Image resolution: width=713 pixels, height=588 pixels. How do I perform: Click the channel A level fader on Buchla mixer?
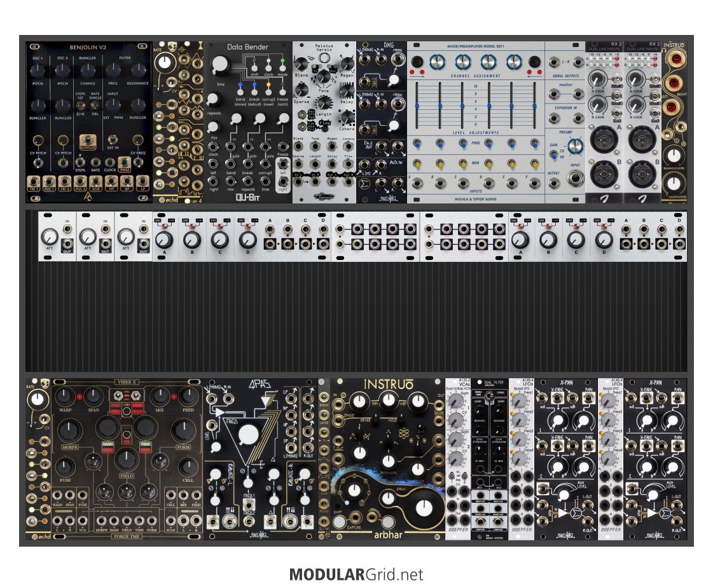click(417, 106)
